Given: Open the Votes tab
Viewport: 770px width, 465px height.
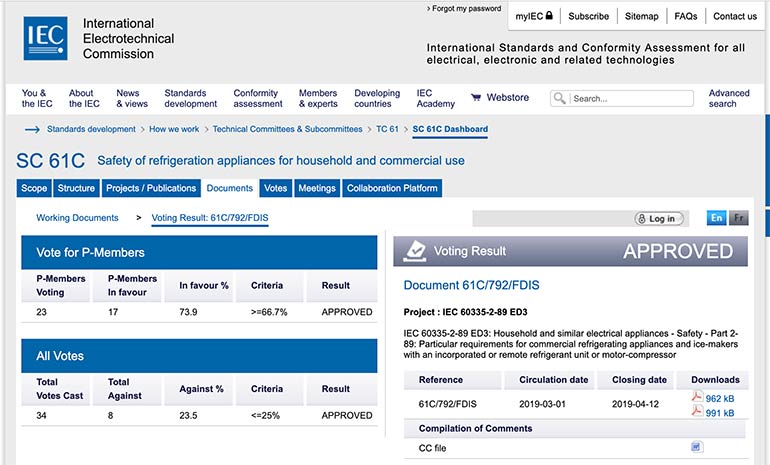Looking at the screenshot, I should [275, 188].
